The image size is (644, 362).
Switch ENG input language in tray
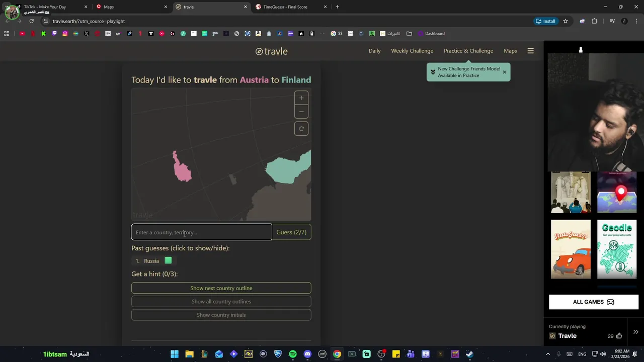[x=582, y=354]
